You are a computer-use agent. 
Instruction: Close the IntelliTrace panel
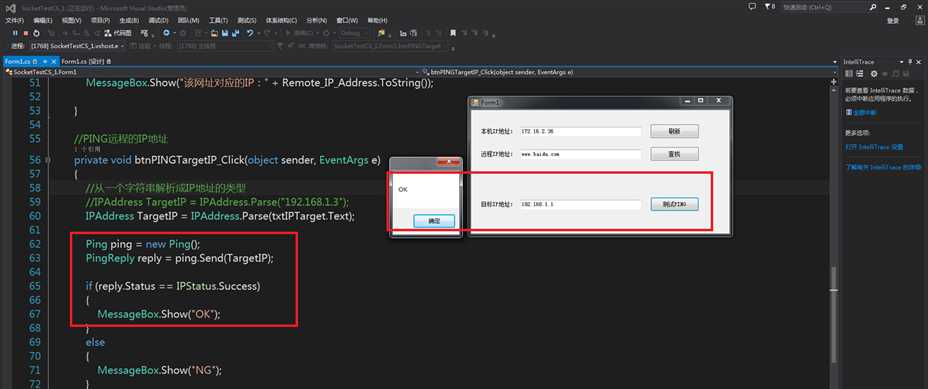pos(920,62)
